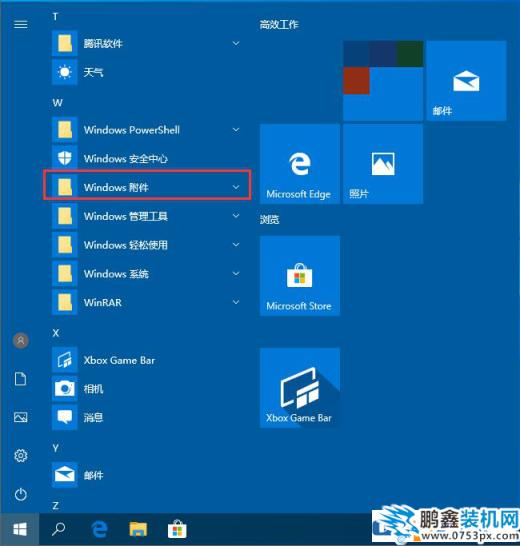Jump via the letter Y header
520x546 pixels.
(55, 448)
